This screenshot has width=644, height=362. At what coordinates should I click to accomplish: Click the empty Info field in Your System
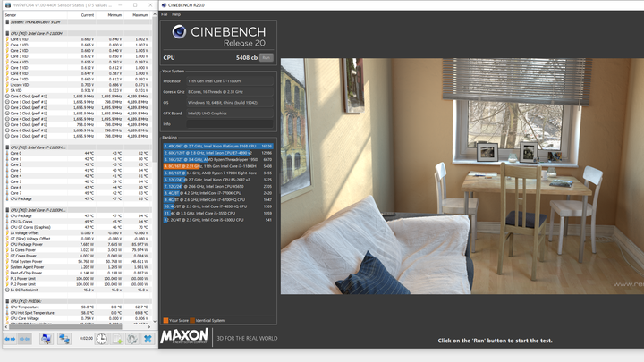pos(230,124)
